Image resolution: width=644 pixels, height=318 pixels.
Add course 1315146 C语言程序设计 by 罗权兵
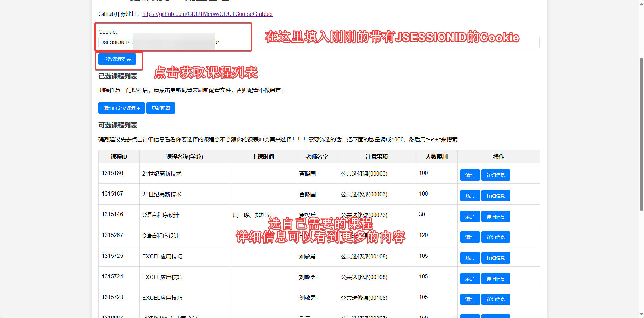470,216
